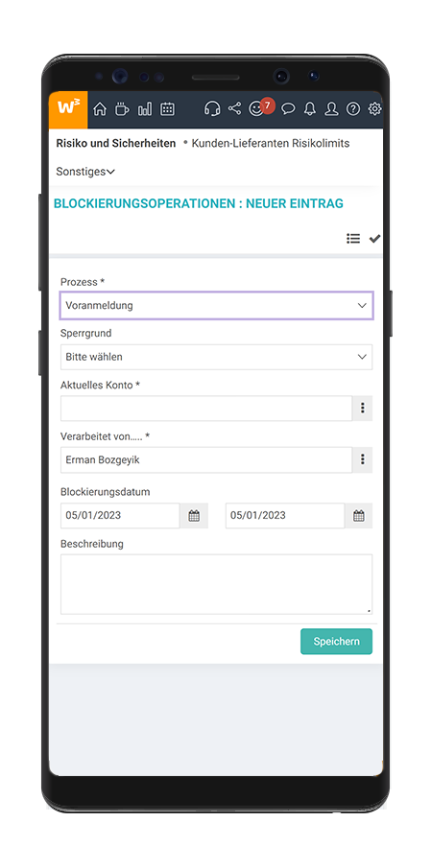Open the smiley icon with 7 badge

click(x=257, y=108)
